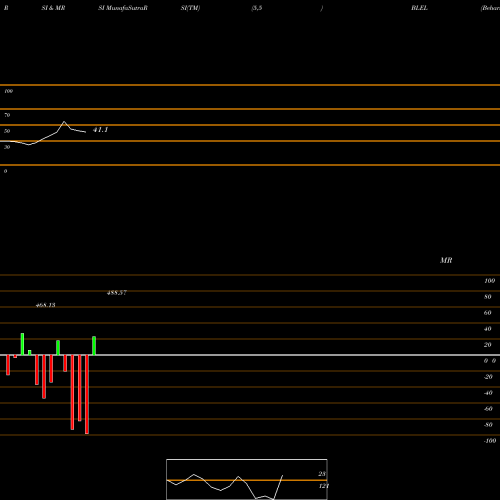Open the mini preview chart at bottom
The height and width of the screenshot is (500, 500).
[247, 479]
